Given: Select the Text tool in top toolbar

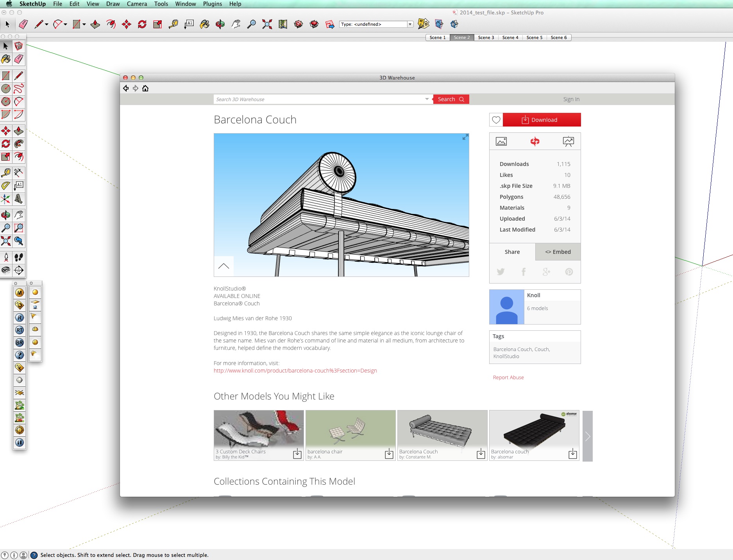Looking at the screenshot, I should click(x=189, y=24).
